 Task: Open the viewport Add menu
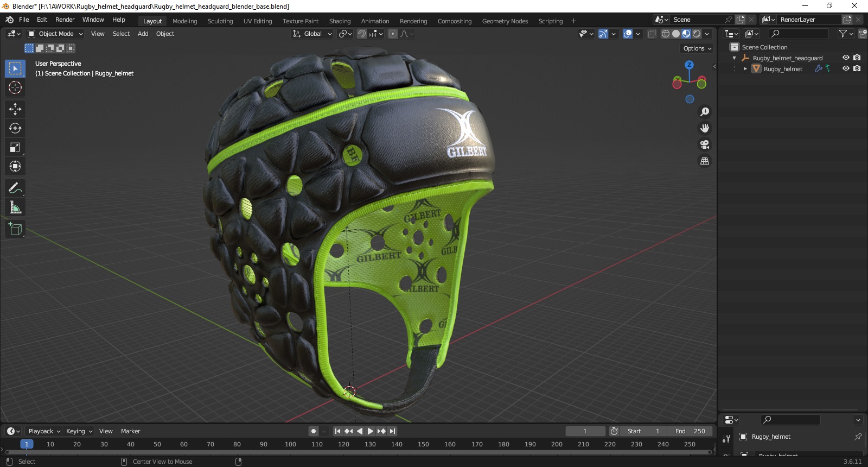tap(143, 34)
